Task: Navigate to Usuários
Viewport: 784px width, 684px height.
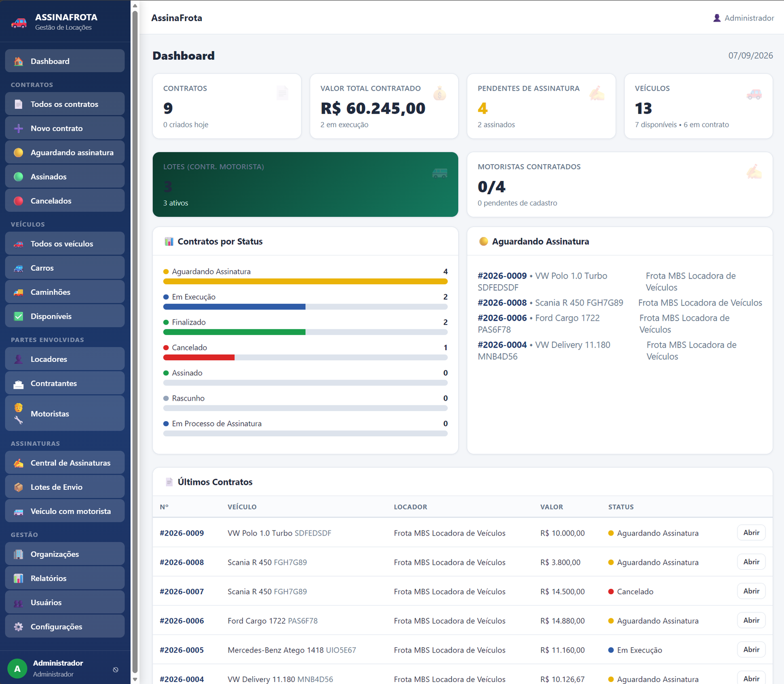Action: [65, 602]
